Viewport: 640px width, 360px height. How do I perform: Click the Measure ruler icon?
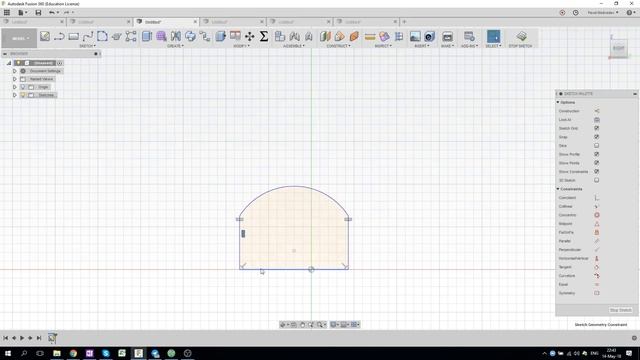(x=370, y=36)
